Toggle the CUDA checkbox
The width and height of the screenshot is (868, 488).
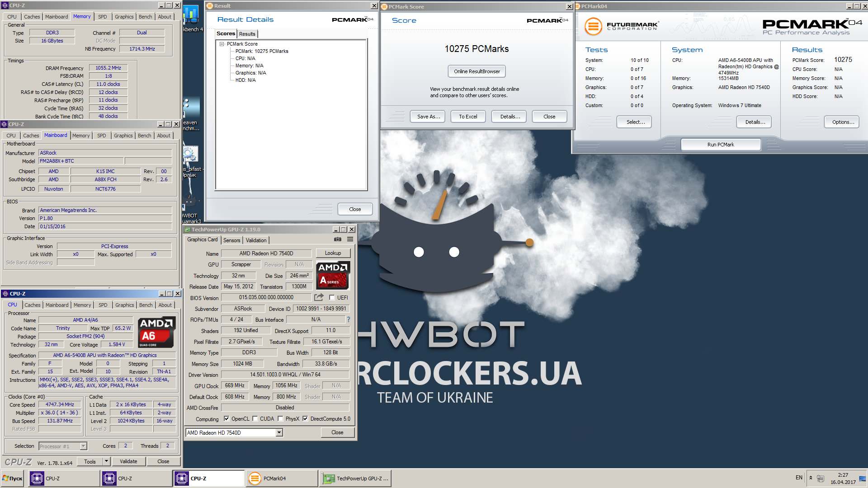tap(255, 419)
